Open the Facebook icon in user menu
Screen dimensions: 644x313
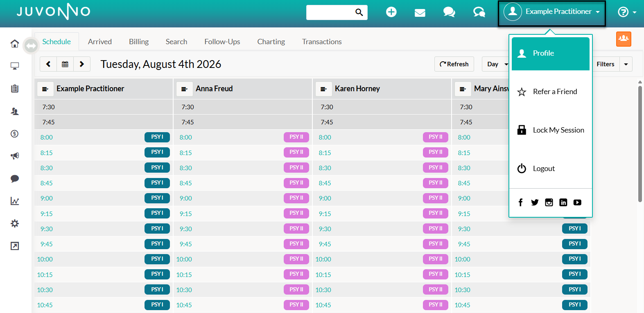pyautogui.click(x=520, y=203)
